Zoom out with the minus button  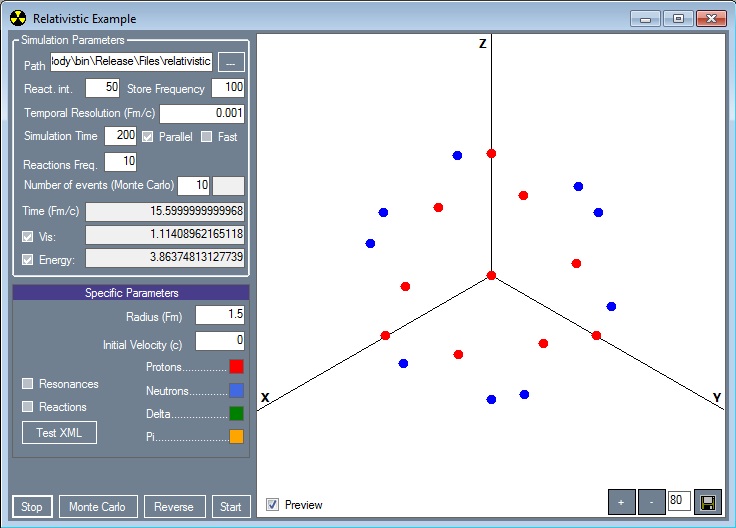[x=651, y=502]
